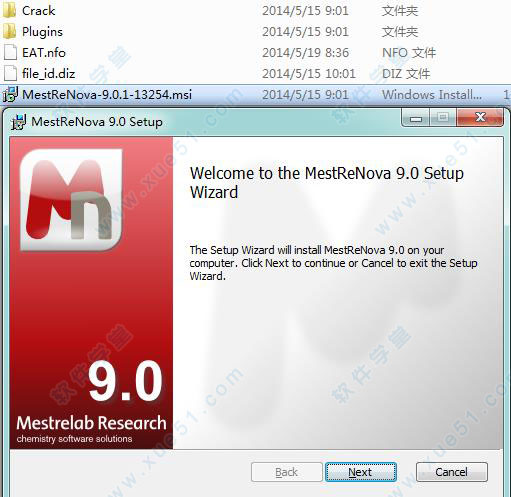Click the Mestrelab Research branding text

(91, 423)
